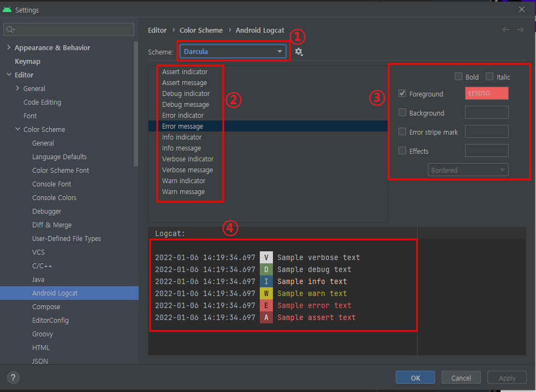Select Console Colors
536x392 pixels.
tap(55, 198)
